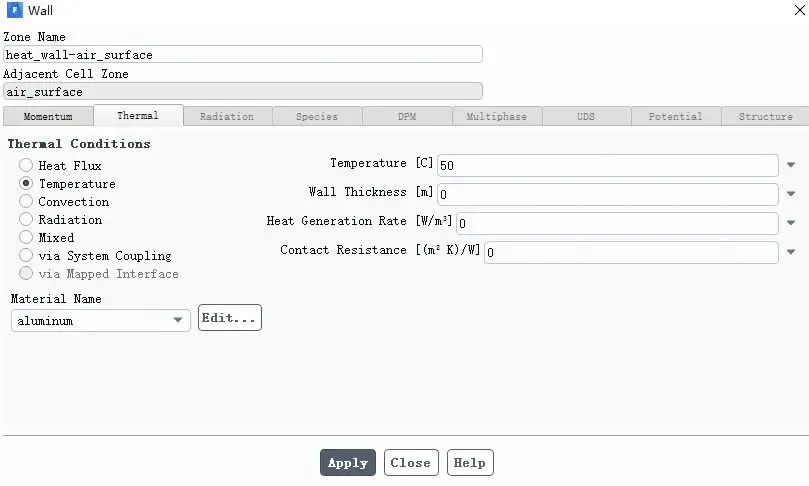Switch to the Momentum tab
The height and width of the screenshot is (486, 809).
click(x=48, y=117)
